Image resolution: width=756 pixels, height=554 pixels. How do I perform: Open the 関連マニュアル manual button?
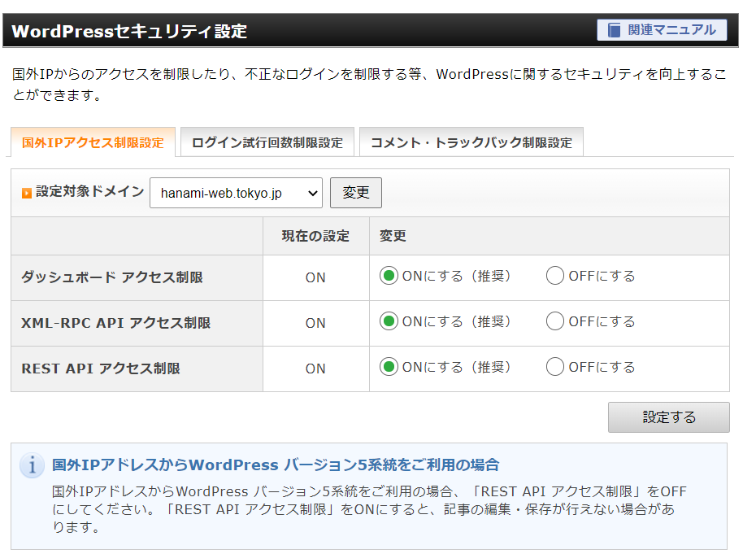(x=662, y=30)
